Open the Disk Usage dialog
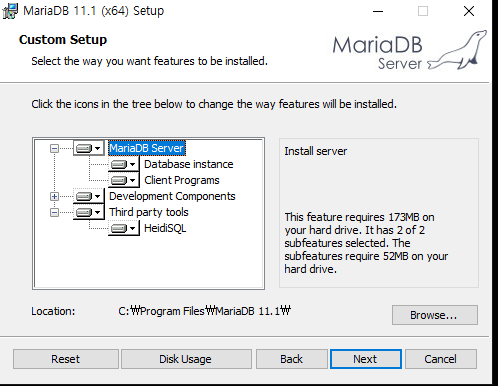Screen dimensions: 498x386 coord(186,359)
